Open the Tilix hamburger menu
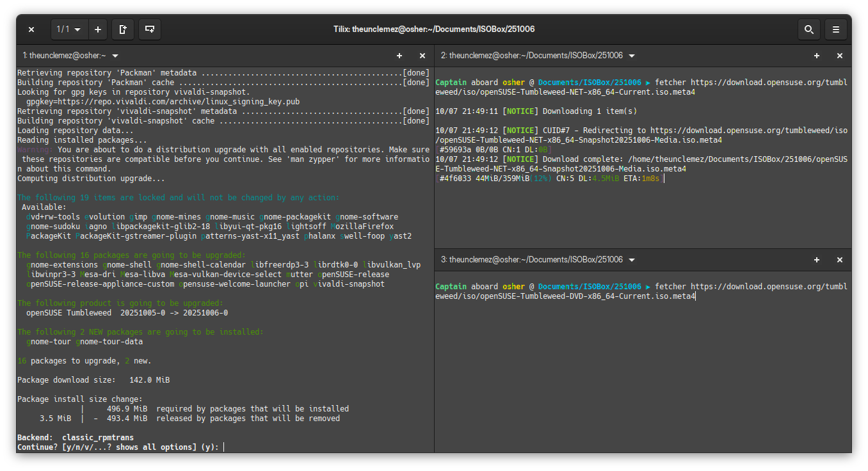 [x=836, y=29]
